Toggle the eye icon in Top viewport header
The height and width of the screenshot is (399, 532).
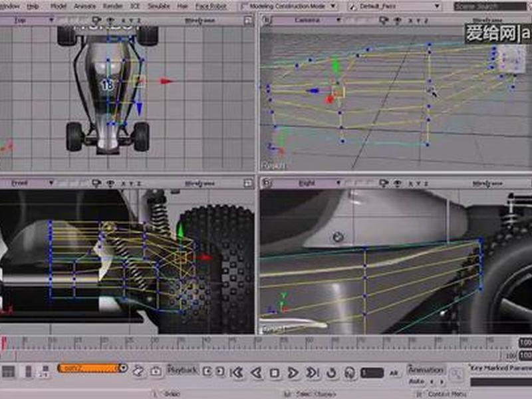point(110,21)
